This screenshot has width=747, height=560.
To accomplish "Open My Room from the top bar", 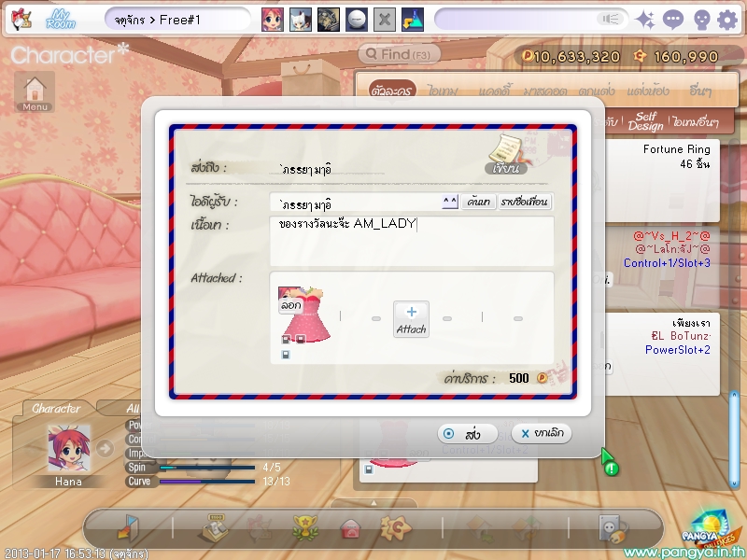I will pos(61,20).
